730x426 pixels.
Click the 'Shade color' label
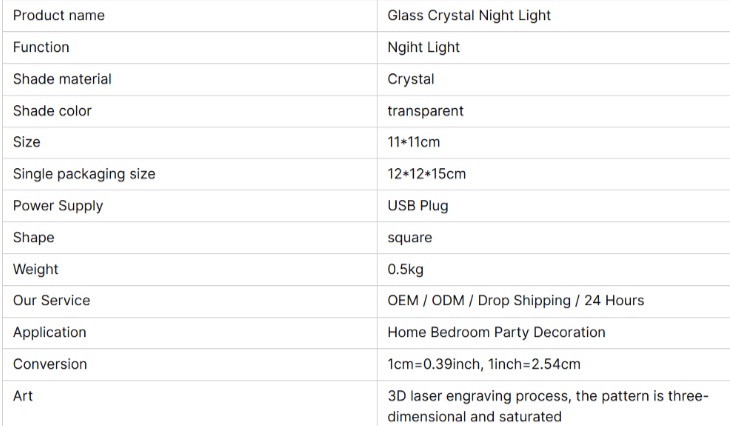(x=52, y=111)
